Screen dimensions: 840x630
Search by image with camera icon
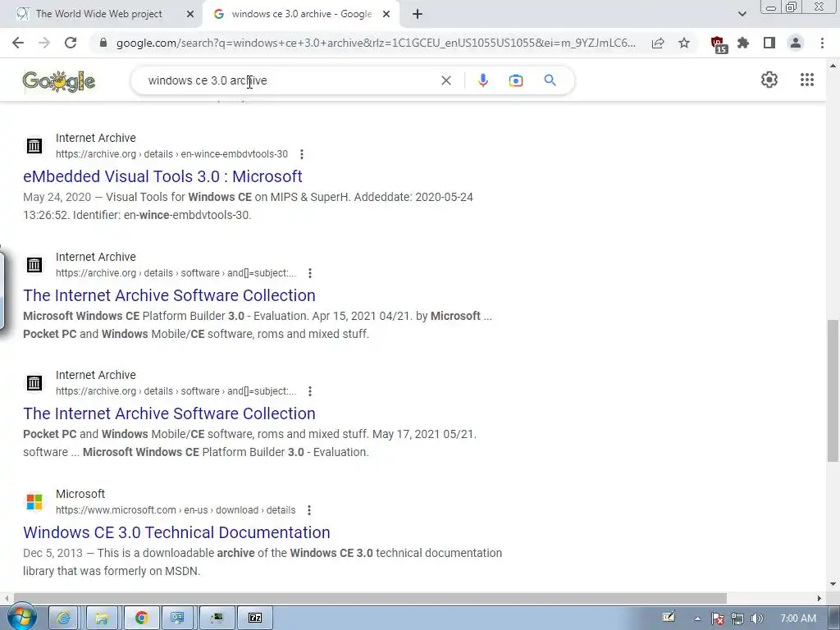(x=516, y=80)
